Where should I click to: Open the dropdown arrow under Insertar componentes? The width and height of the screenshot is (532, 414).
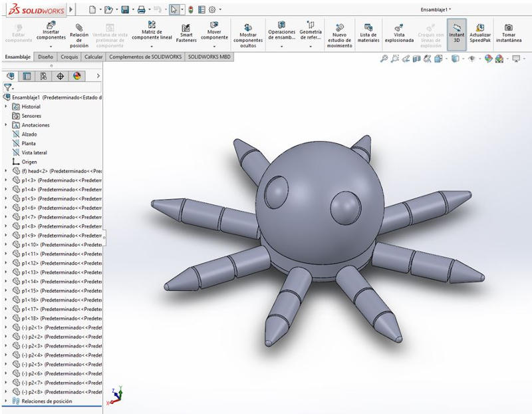coord(51,47)
